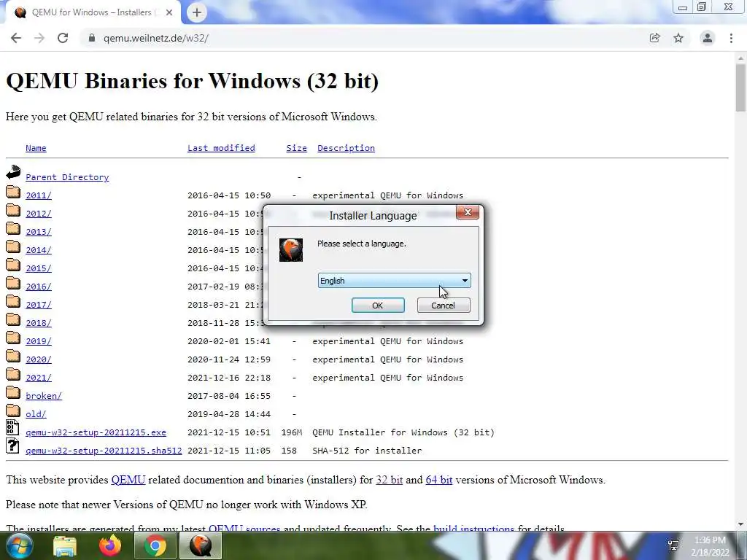
Task: Click the QEMU bird icon in the dialog
Action: [x=290, y=250]
